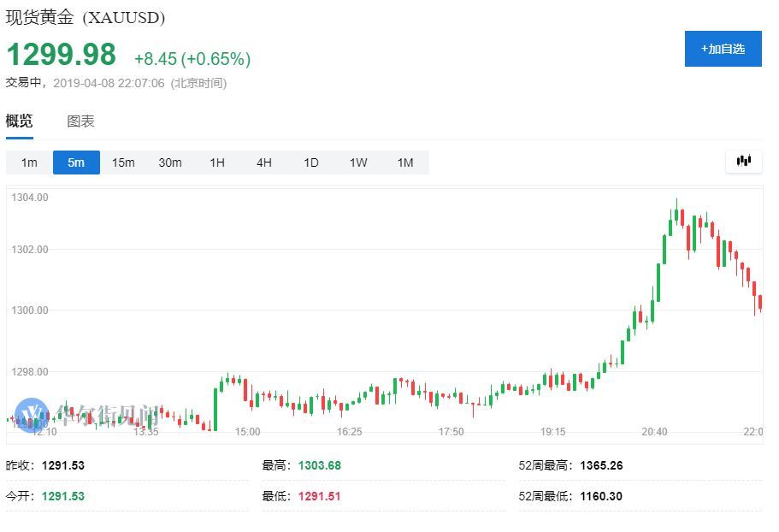Switch to the 图表 tab
The width and height of the screenshot is (779, 532).
80,121
